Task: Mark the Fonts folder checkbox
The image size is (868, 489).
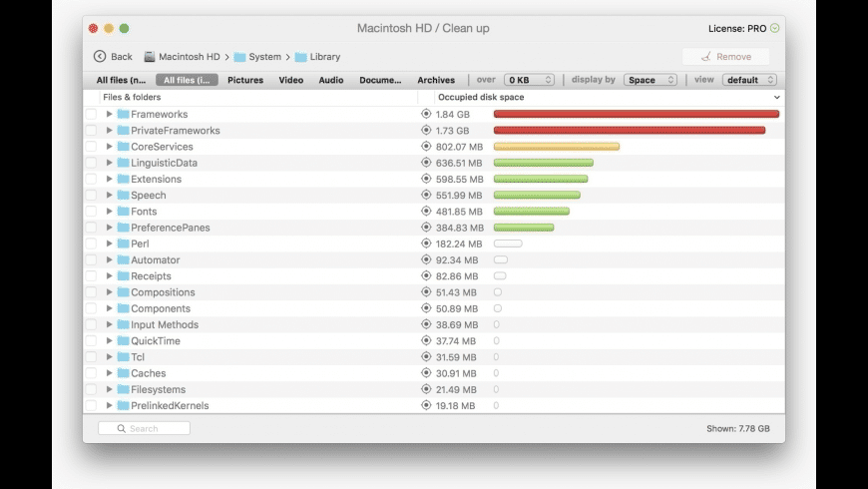Action: click(x=92, y=211)
